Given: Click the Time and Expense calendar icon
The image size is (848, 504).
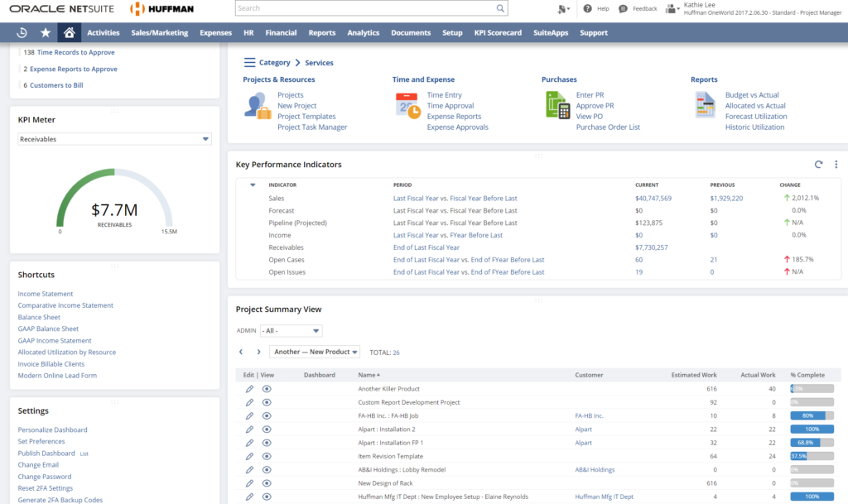Looking at the screenshot, I should coord(407,106).
